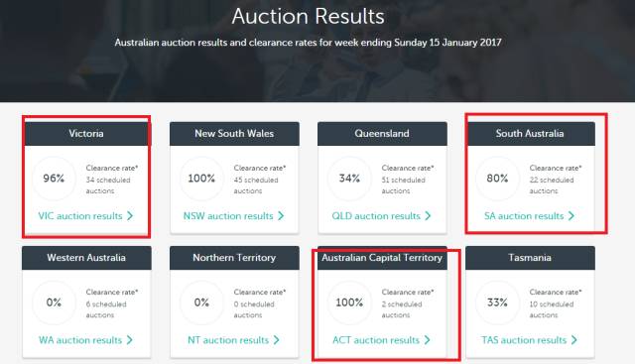This screenshot has width=635, height=364.
Task: Select the Queensland card header
Action: [x=382, y=134]
